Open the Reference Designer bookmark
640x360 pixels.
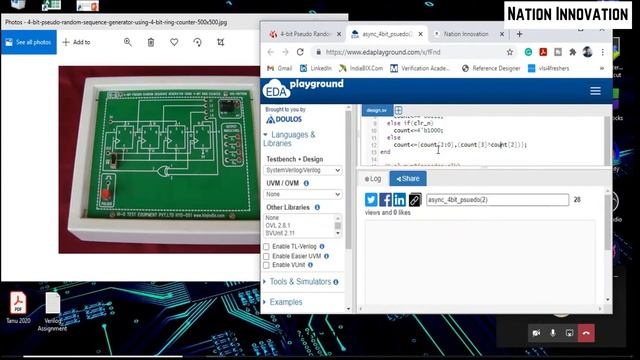coord(491,69)
